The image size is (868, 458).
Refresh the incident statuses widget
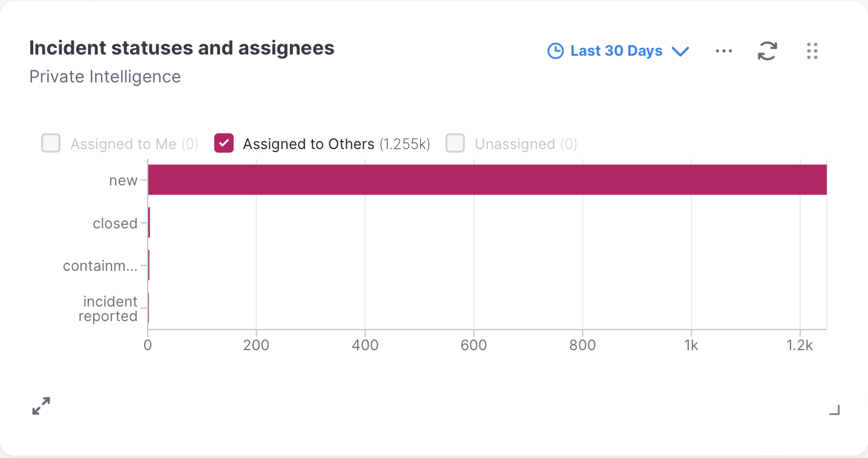click(x=767, y=51)
